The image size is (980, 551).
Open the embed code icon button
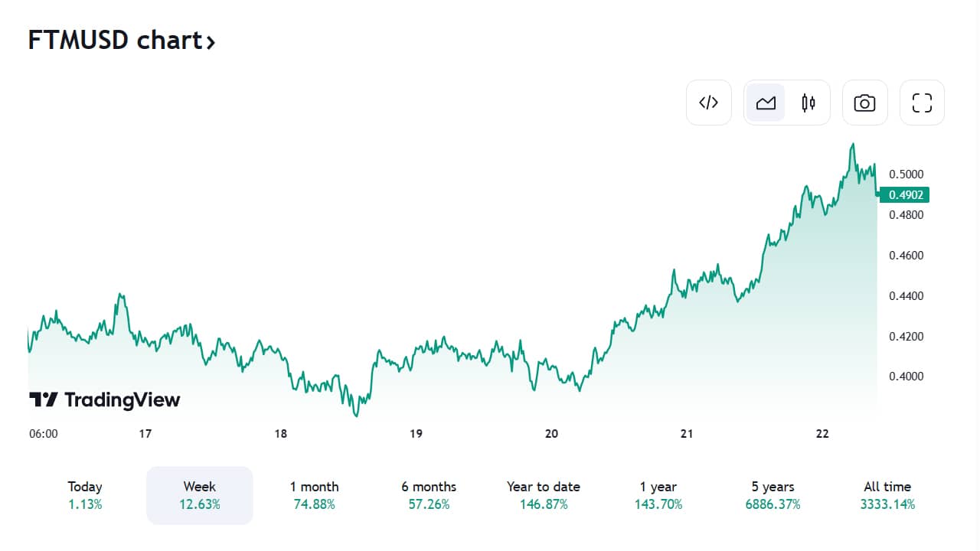[709, 103]
